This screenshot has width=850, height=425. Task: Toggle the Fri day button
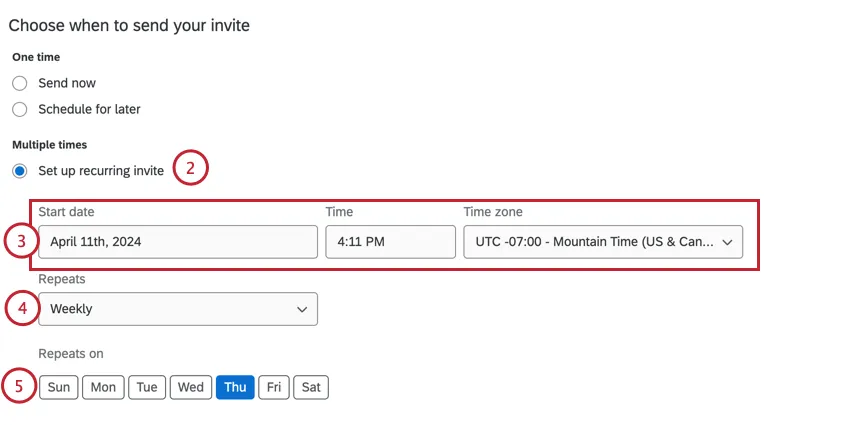click(x=274, y=387)
